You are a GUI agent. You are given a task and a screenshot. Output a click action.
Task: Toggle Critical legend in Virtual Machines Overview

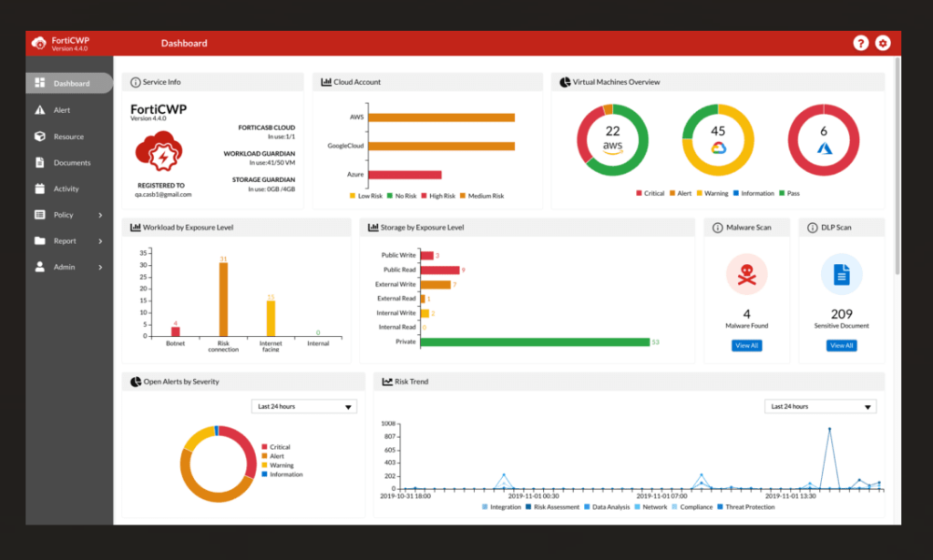click(x=650, y=193)
